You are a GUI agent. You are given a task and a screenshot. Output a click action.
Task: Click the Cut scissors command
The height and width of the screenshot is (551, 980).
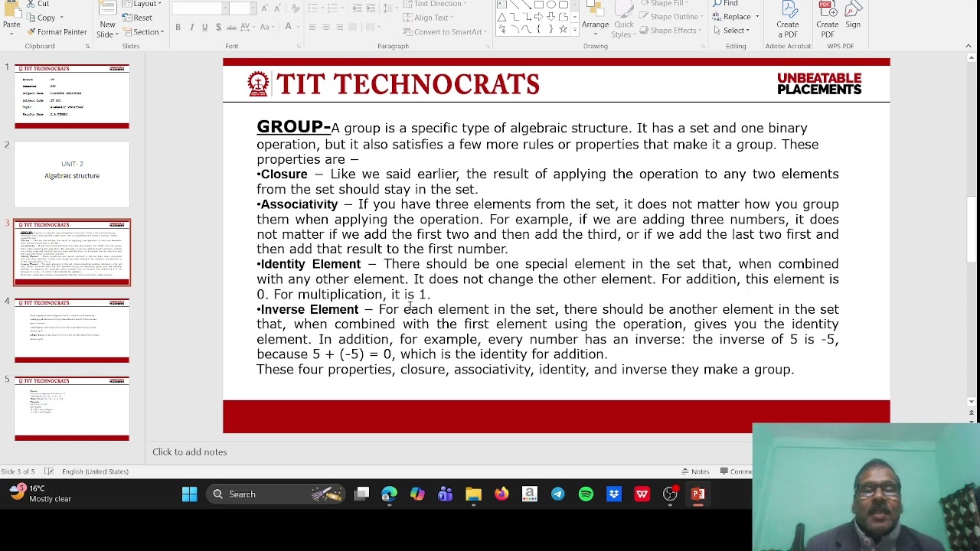38,4
